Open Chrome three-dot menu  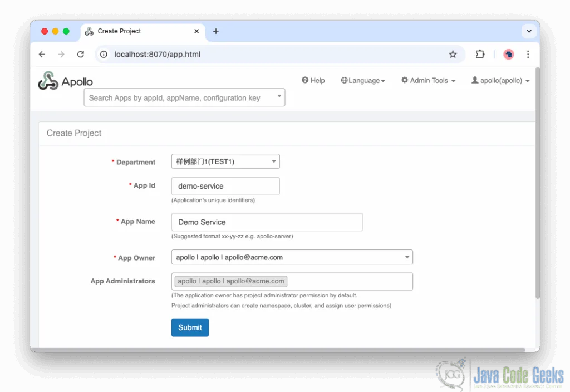coord(528,54)
